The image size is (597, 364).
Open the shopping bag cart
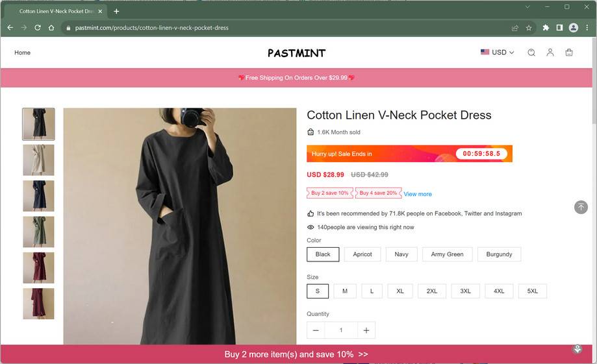tap(569, 53)
